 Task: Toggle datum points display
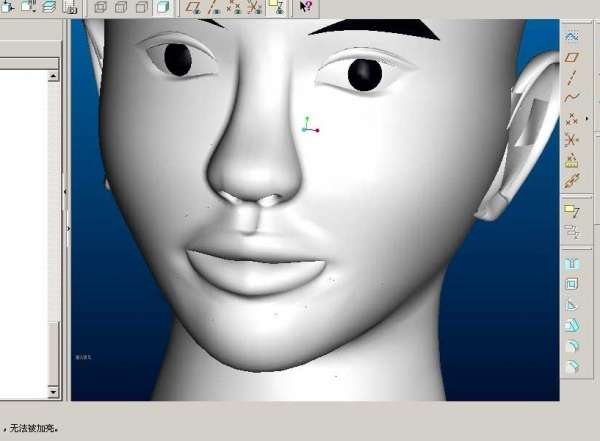(234, 7)
